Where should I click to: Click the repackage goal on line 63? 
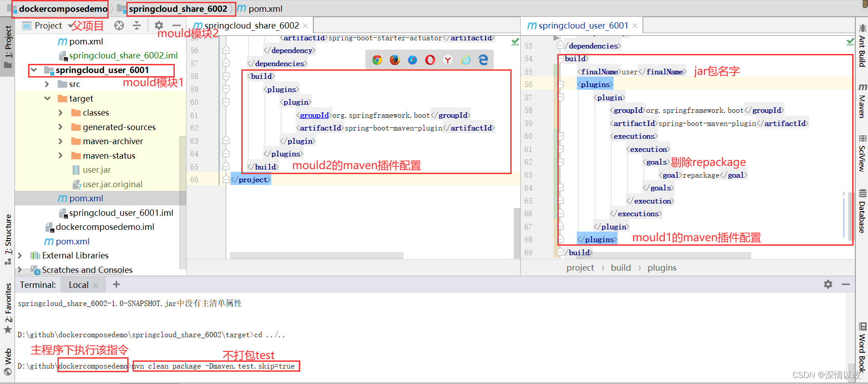701,175
